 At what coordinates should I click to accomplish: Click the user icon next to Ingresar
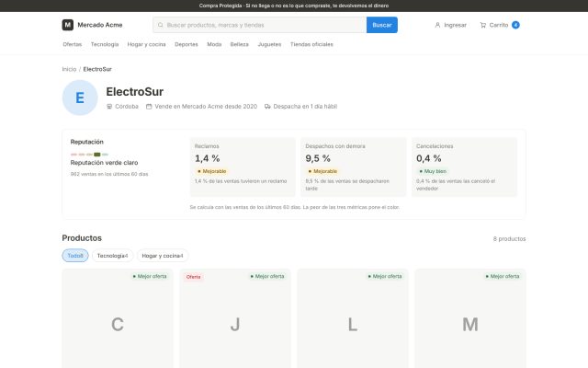click(x=437, y=25)
